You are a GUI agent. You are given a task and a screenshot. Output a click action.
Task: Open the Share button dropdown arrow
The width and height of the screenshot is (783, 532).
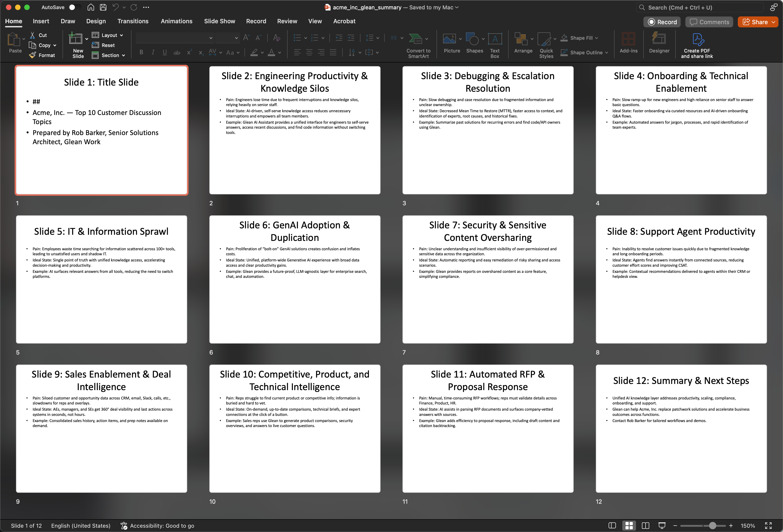(774, 22)
